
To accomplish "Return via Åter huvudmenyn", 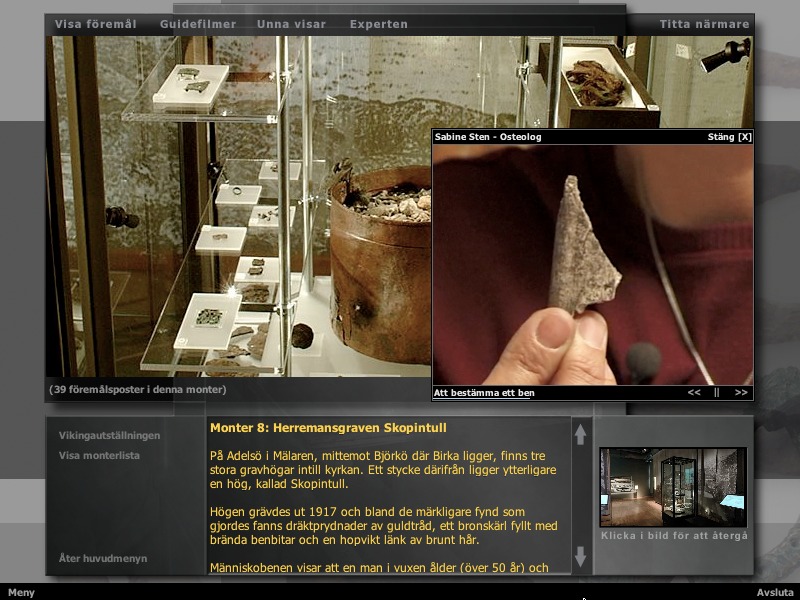I will (x=103, y=559).
